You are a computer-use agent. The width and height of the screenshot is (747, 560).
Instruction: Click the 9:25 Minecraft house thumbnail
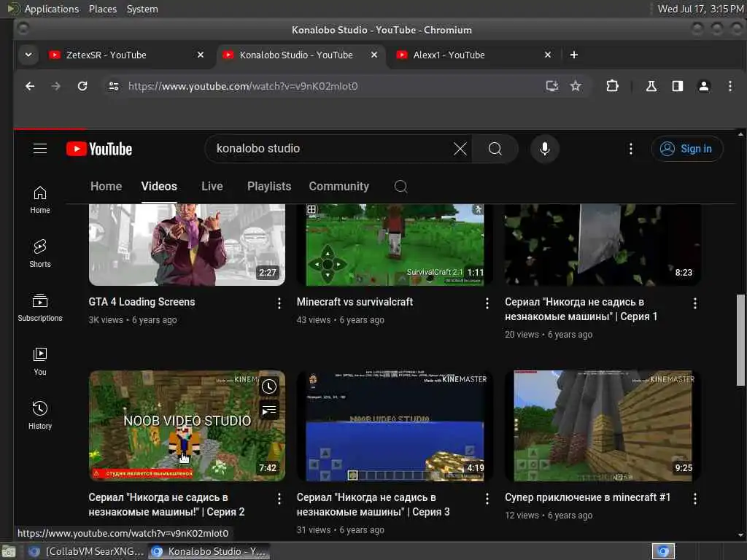[603, 426]
